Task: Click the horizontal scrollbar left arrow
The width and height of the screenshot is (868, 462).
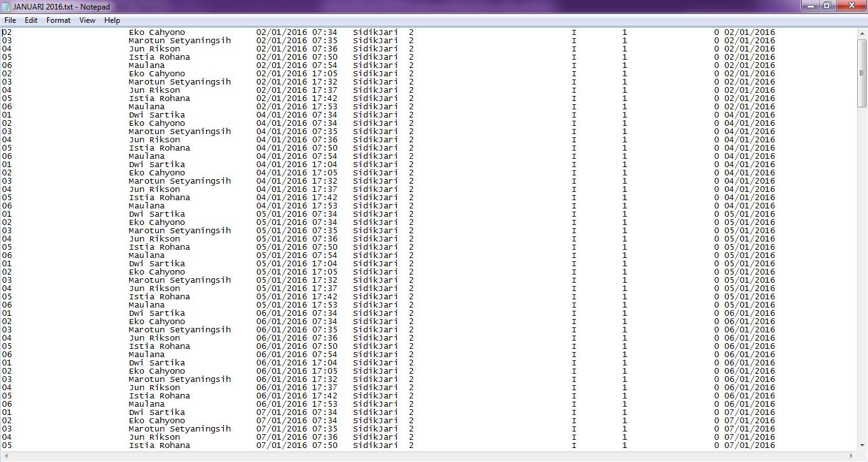Action: pyautogui.click(x=5, y=456)
